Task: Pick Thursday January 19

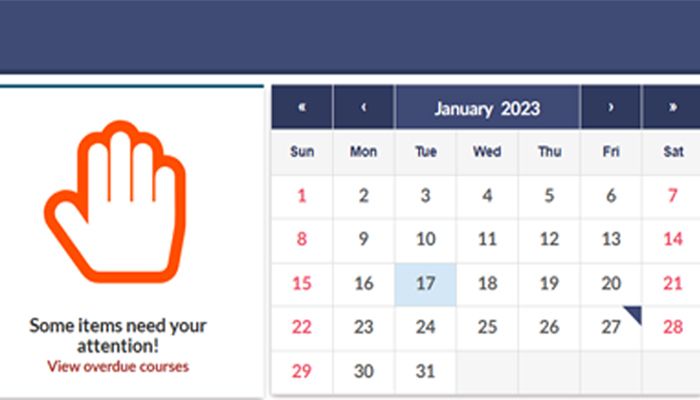Action: 549,283
